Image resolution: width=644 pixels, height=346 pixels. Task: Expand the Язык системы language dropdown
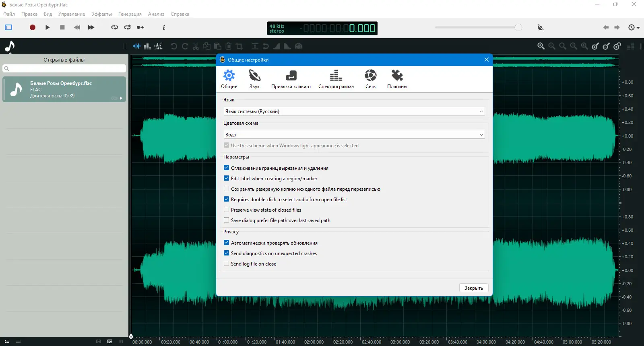tap(354, 111)
